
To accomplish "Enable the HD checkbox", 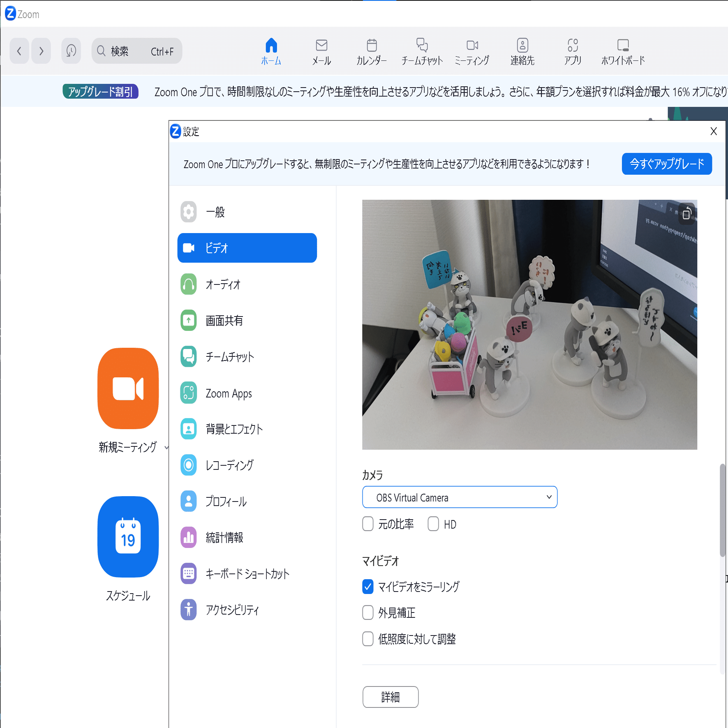I will pos(433,524).
